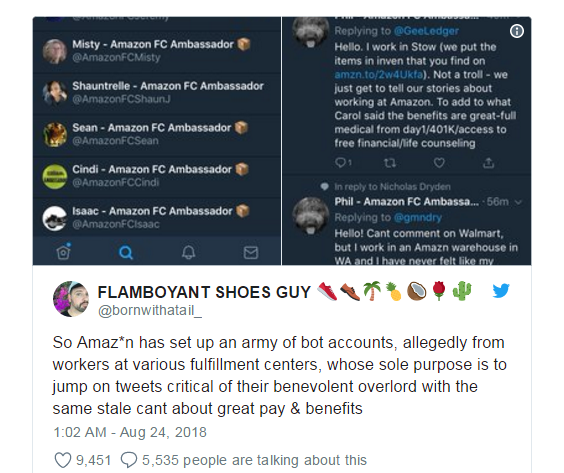Expand the chevron next to 56m
Image resolution: width=564 pixels, height=473 pixels.
[x=518, y=202]
